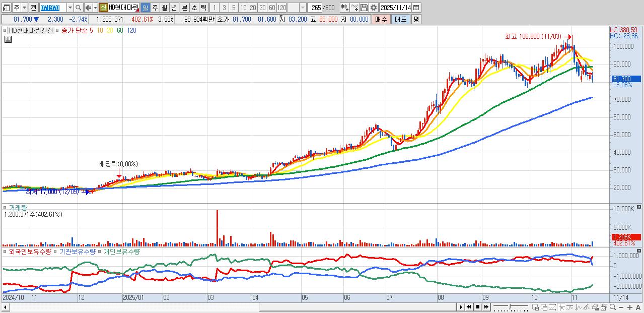Click the candlestick chart type icon
Image resolution: width=644 pixels, height=313 pixels.
(x=344, y=8)
